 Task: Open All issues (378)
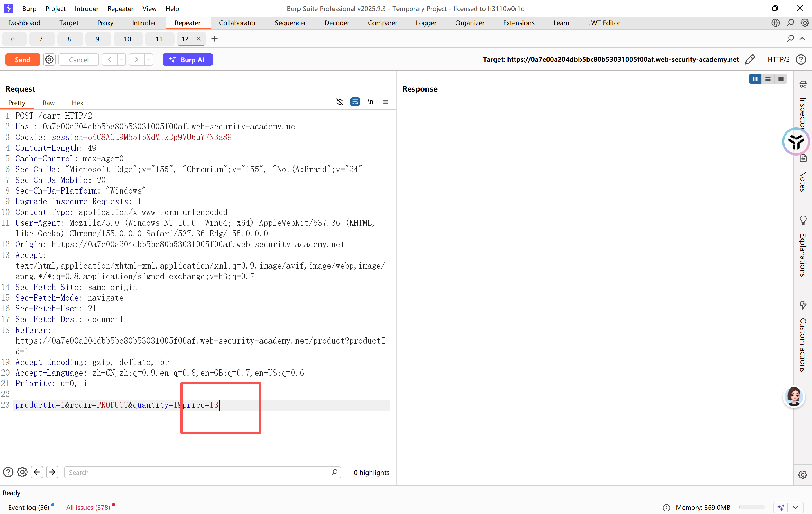click(88, 507)
